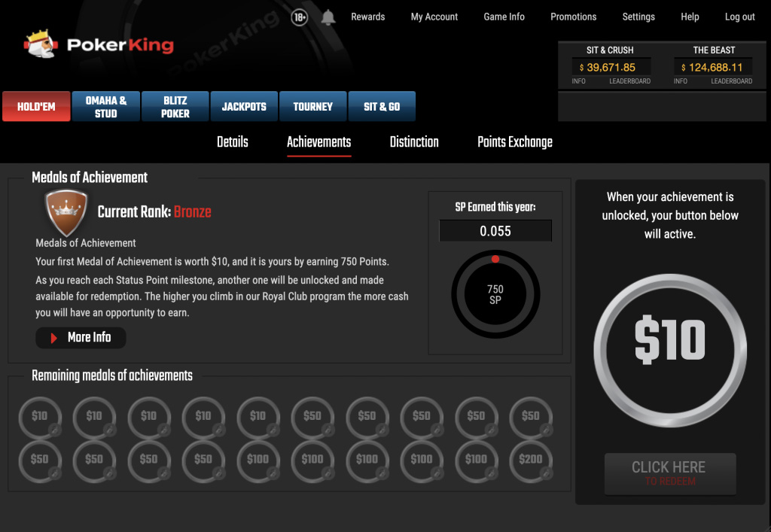Click the large silver $10 medal

(x=669, y=340)
